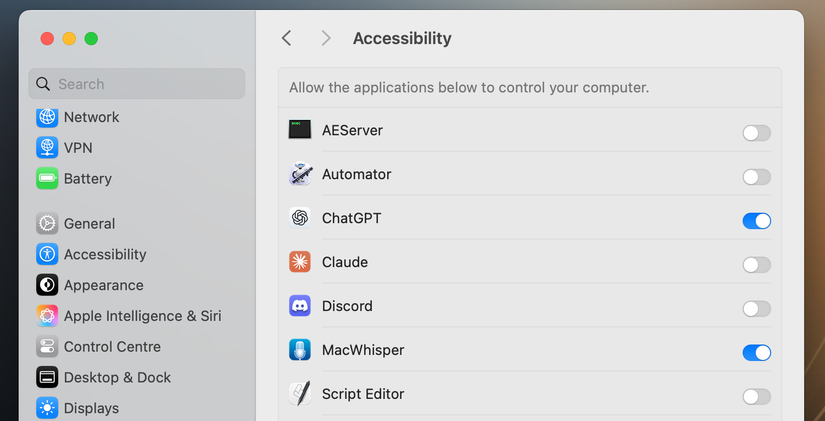Click the Claude app name
Image resolution: width=825 pixels, height=421 pixels.
(x=345, y=262)
